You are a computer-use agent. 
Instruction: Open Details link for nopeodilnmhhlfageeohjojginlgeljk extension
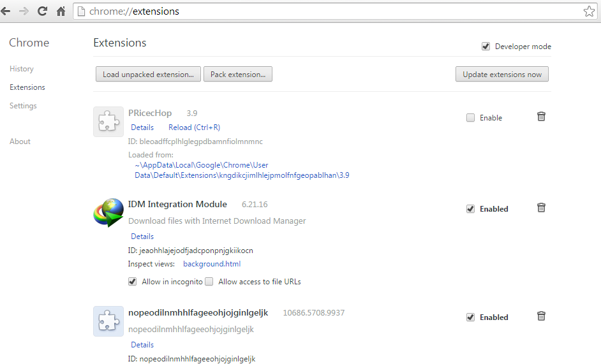click(142, 345)
